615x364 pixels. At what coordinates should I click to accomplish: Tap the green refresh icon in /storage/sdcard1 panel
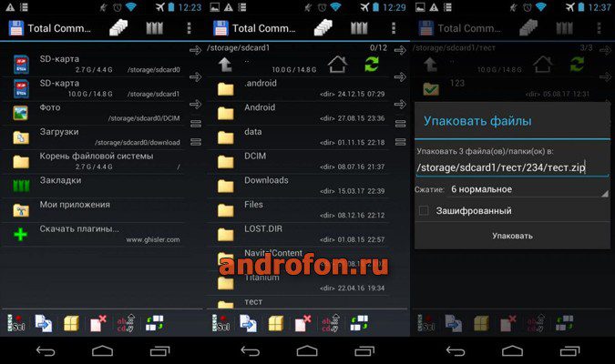[x=372, y=65]
